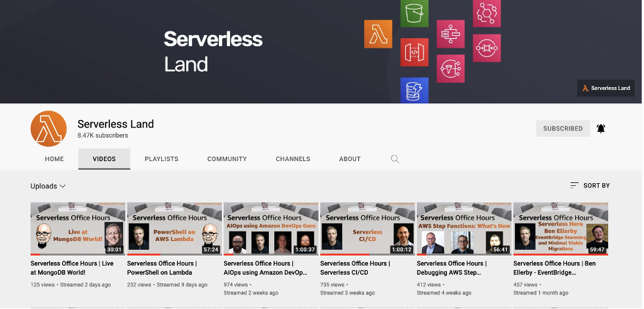Screen dimensions: 644x309
Task: Click AIOps using Amazon DevOps Guru thumbnail
Action: click(x=271, y=228)
